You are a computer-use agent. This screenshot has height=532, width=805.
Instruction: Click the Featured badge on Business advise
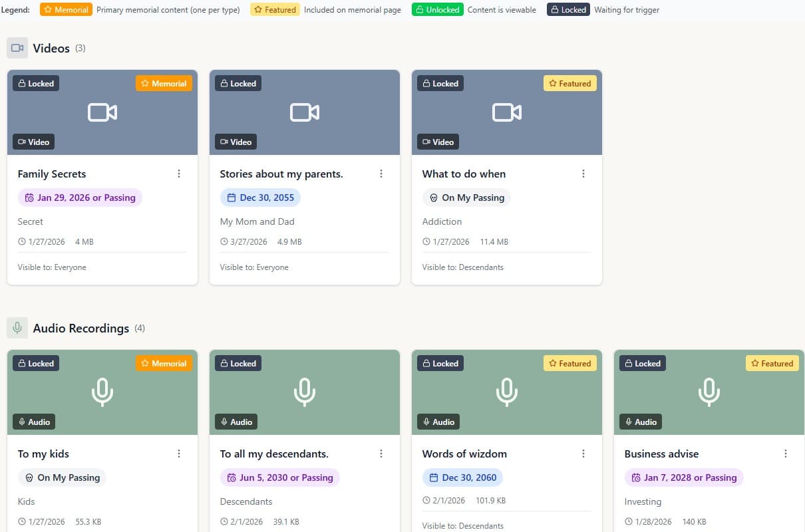[772, 363]
